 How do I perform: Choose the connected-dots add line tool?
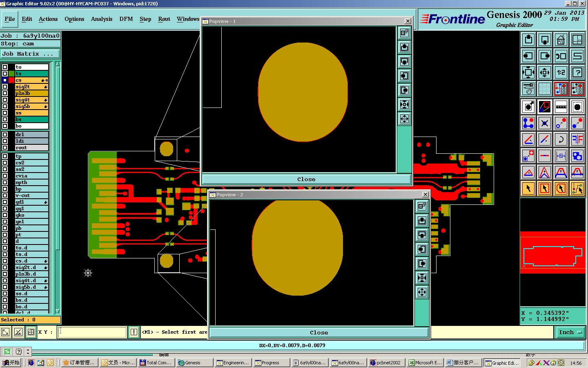[528, 123]
